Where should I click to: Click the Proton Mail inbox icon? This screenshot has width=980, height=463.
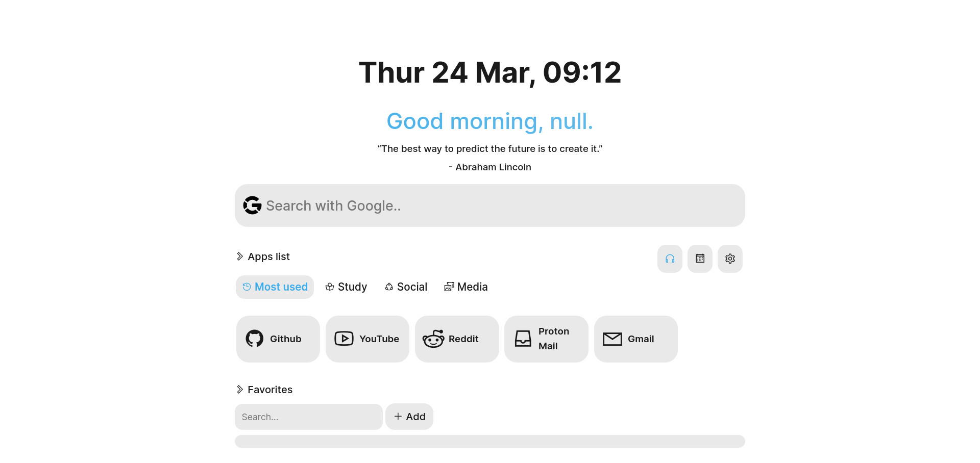click(523, 339)
